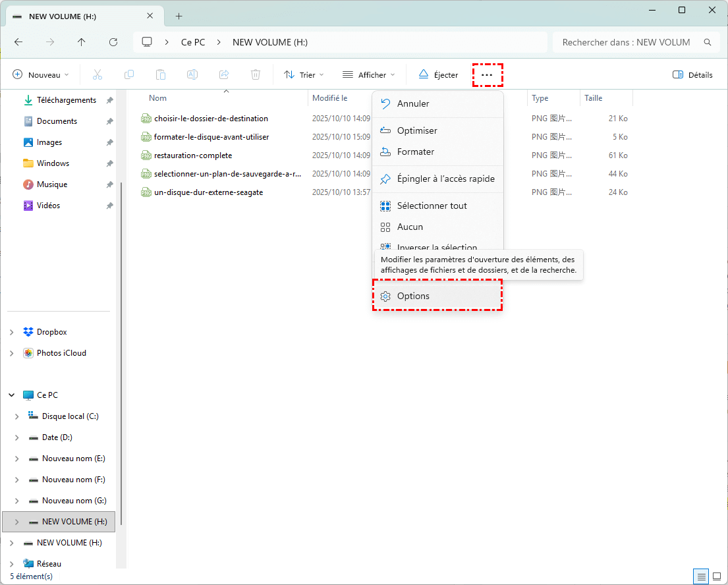
Task: Open the Afficher view dropdown
Action: pyautogui.click(x=368, y=75)
